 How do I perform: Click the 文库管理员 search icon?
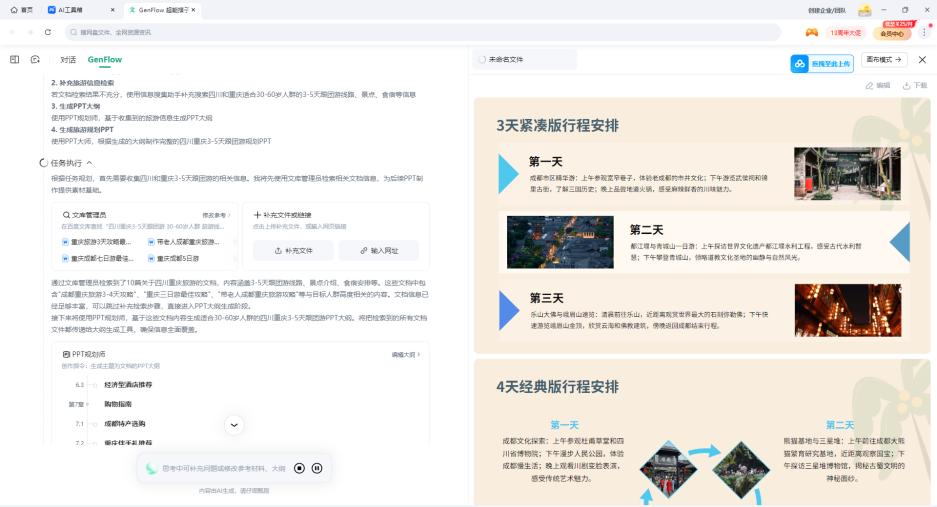66,215
